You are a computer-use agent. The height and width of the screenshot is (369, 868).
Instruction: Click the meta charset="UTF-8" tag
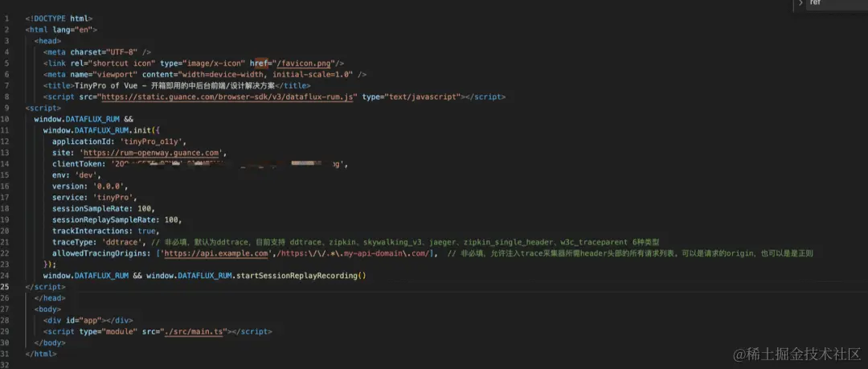(97, 52)
